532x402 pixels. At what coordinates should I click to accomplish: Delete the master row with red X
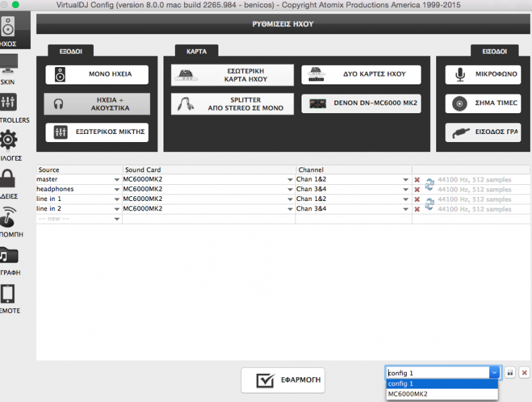tap(417, 180)
